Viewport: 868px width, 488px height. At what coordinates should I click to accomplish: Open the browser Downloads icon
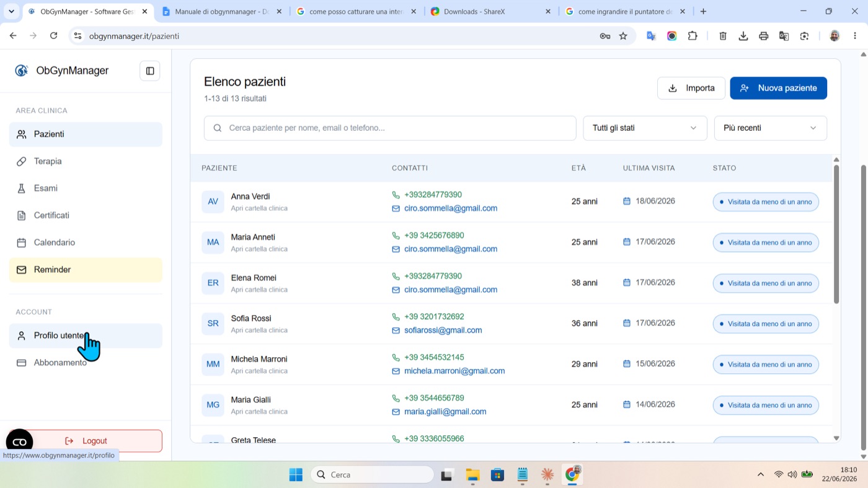coord(743,36)
